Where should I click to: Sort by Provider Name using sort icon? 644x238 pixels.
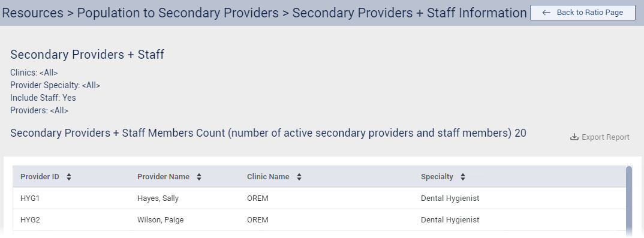tap(199, 177)
